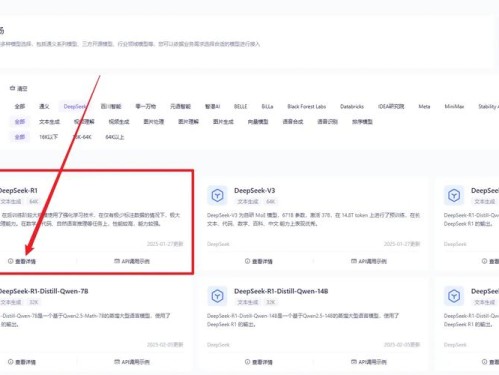Click 32K tag in DeepSeek-R1-Distill-Qwen-14B card

[x=271, y=302]
